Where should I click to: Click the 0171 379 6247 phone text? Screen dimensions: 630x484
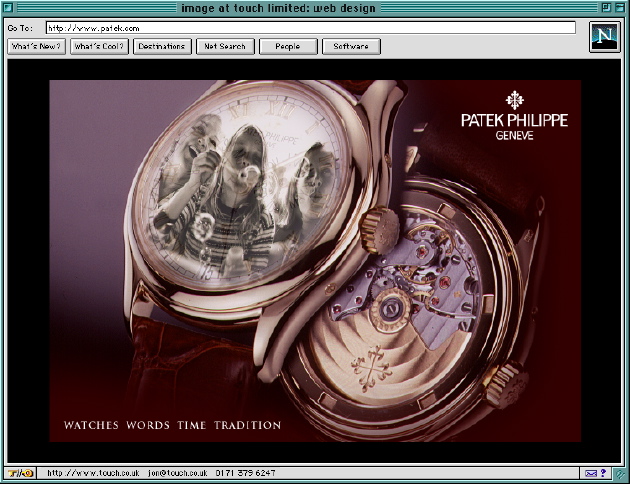[x=245, y=473]
